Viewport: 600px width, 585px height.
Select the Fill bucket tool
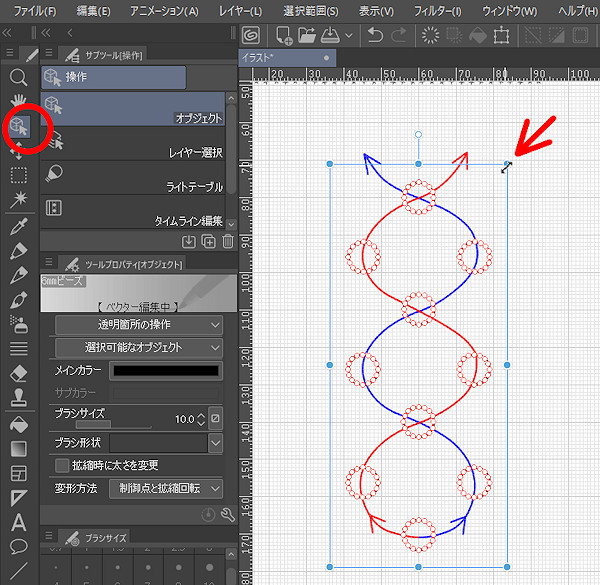coord(18,425)
